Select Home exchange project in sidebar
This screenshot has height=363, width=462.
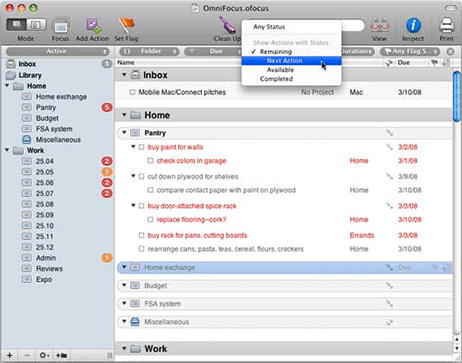click(x=61, y=97)
